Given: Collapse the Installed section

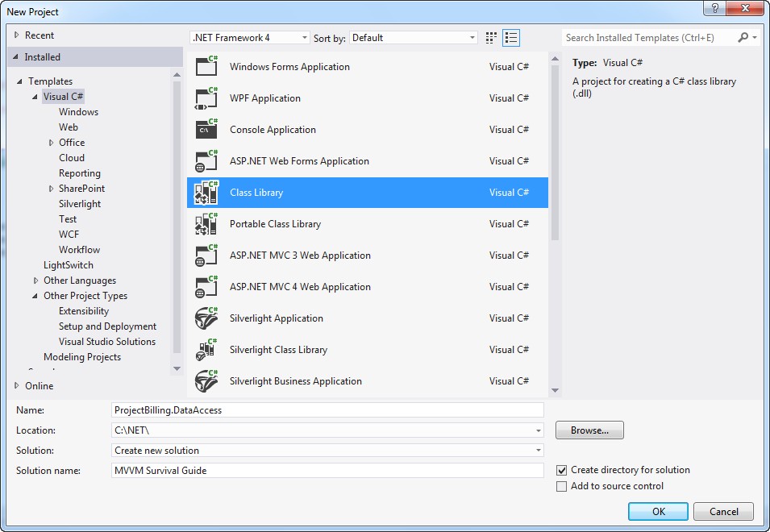Looking at the screenshot, I should [x=15, y=57].
